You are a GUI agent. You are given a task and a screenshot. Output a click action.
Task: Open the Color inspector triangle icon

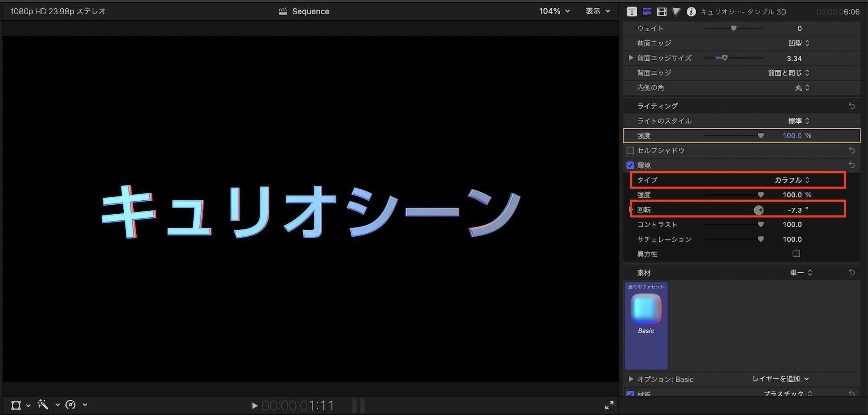coord(676,12)
